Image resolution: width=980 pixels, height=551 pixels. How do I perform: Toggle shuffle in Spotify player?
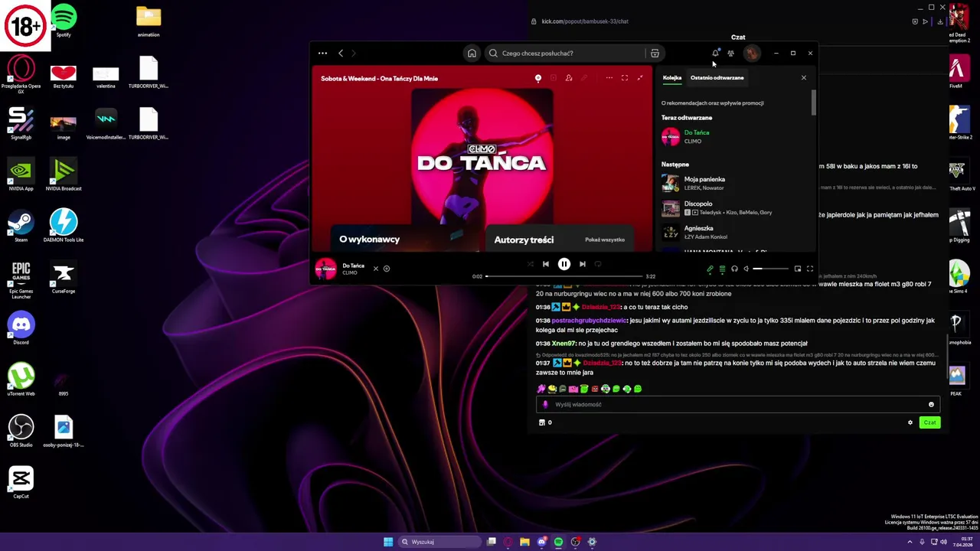click(530, 264)
